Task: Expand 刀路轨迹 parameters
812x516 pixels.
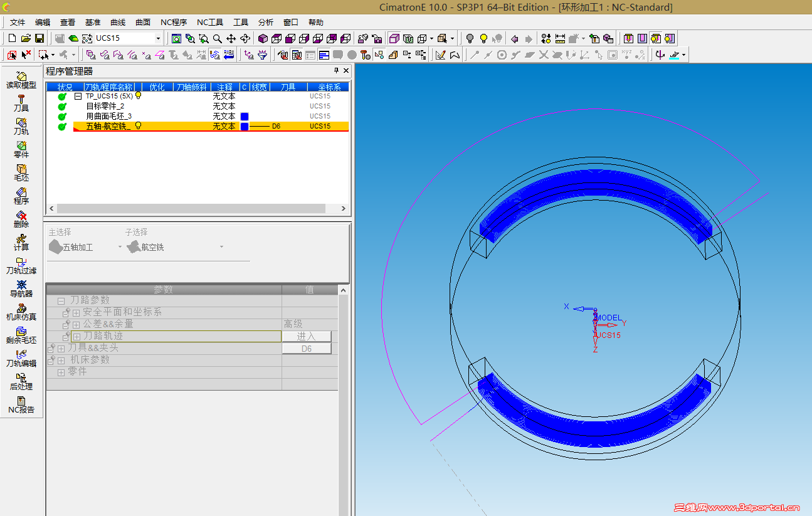Action: [x=76, y=337]
